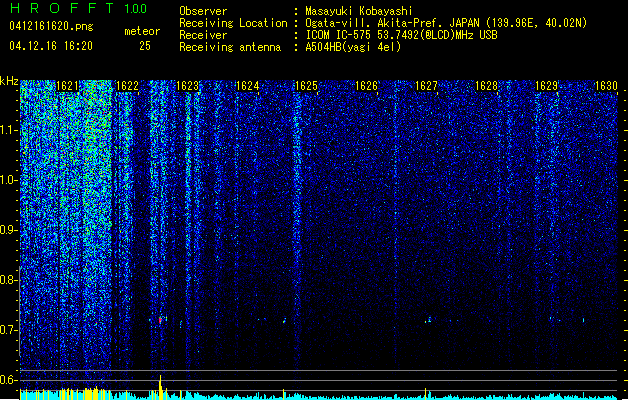Select the file name 0412161620.png

tap(51, 26)
